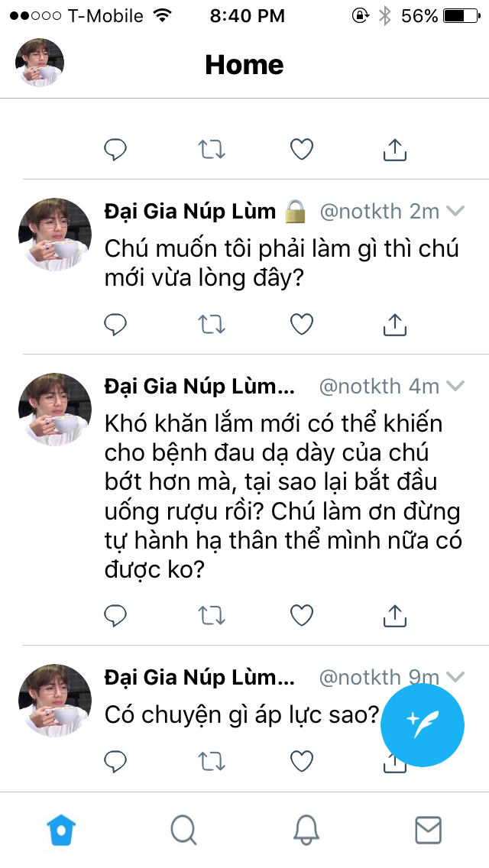
Task: Reply to the "Chú muốn tôi phải làm gì" tweet
Action: [x=115, y=325]
